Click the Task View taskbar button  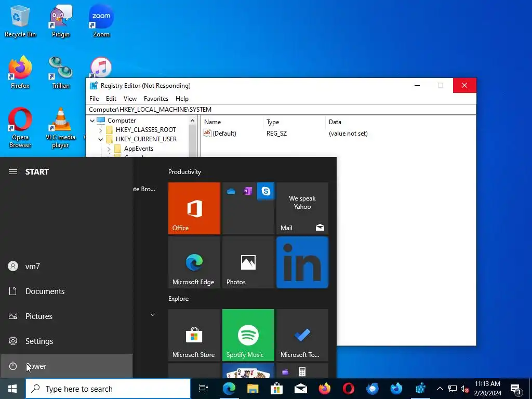click(204, 389)
